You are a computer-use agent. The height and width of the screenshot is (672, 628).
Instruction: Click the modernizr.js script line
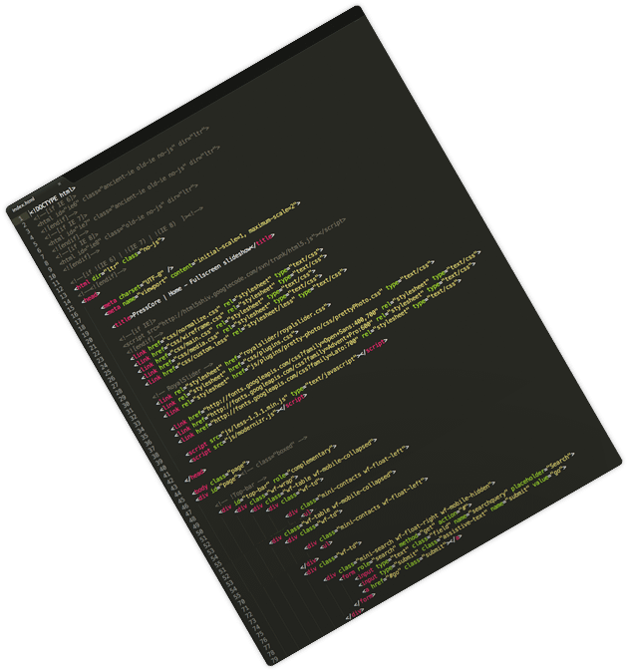click(x=248, y=428)
